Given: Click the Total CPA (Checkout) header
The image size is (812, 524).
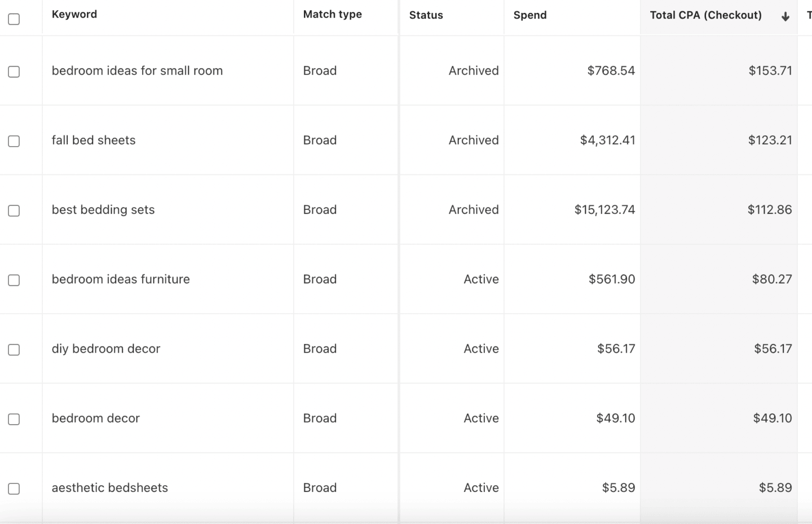Looking at the screenshot, I should tap(705, 15).
